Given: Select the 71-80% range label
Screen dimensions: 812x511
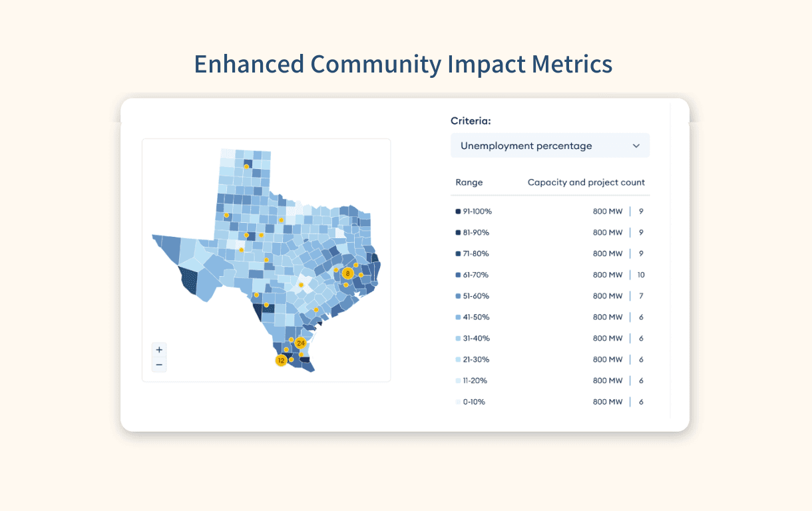Looking at the screenshot, I should [x=476, y=254].
